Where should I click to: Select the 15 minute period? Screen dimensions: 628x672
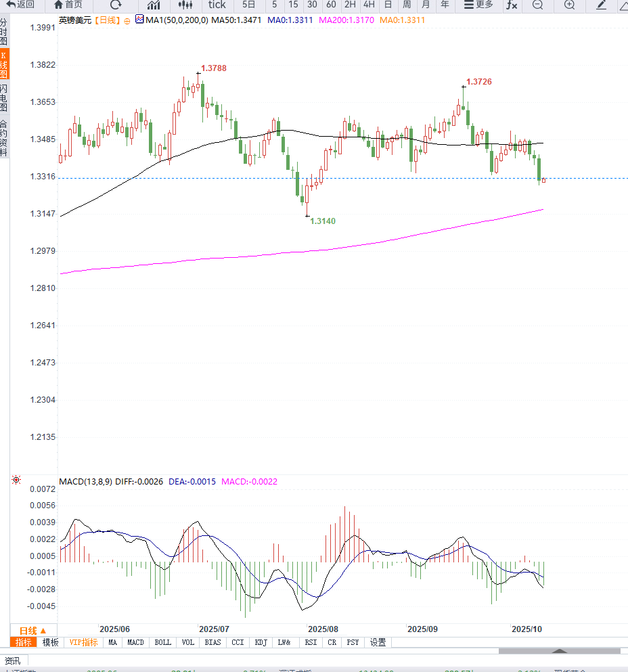coord(293,5)
